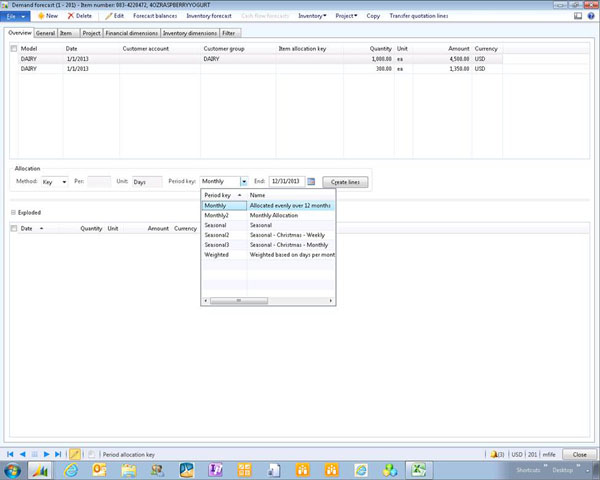Click Transfer quotation lines
Viewport: 600px width, 480px height.
419,16
